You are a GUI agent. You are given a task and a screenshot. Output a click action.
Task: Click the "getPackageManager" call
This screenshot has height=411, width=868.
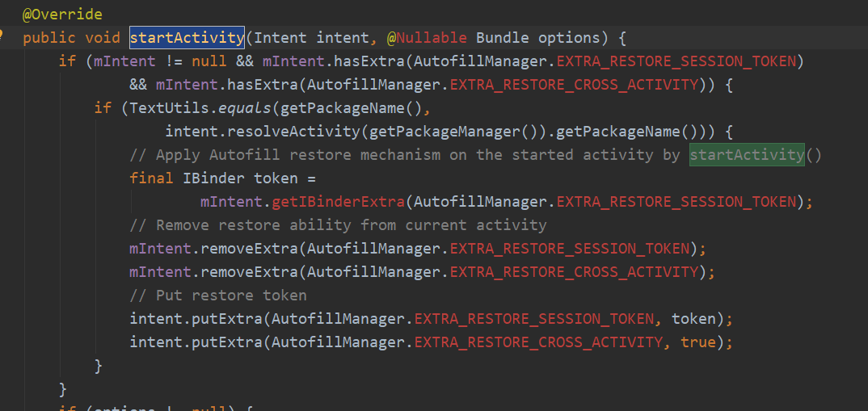pyautogui.click(x=445, y=132)
